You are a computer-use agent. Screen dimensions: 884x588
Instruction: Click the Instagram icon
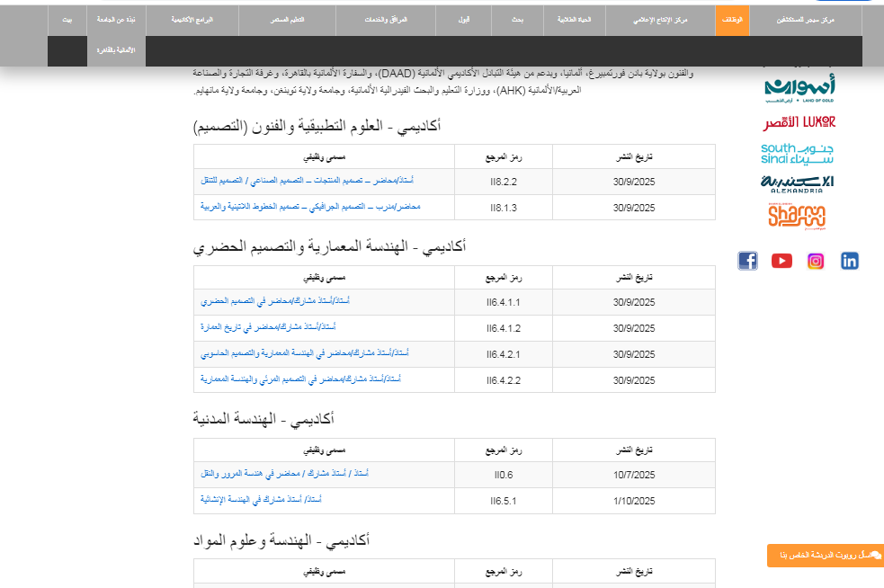(816, 261)
